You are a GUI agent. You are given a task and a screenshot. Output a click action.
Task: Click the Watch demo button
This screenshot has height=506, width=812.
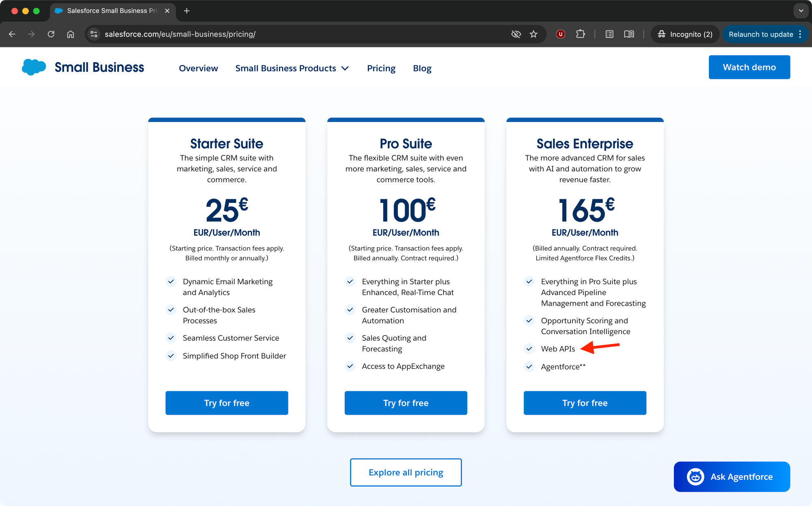749,67
